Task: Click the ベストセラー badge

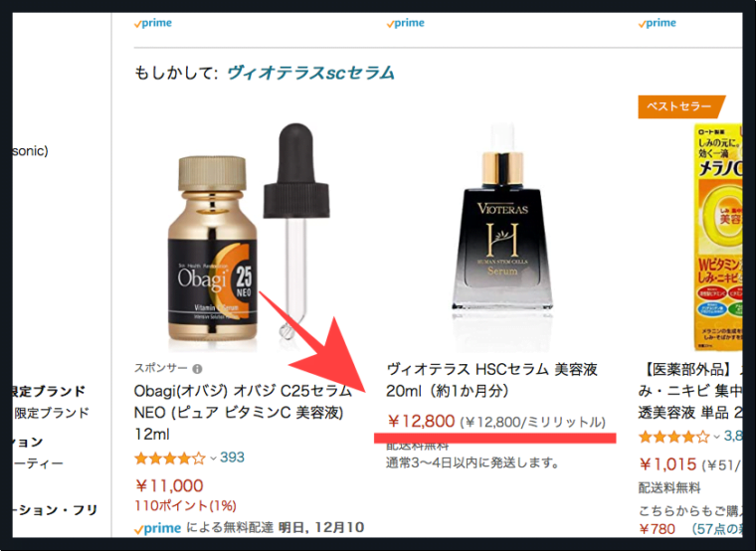Action: 680,106
